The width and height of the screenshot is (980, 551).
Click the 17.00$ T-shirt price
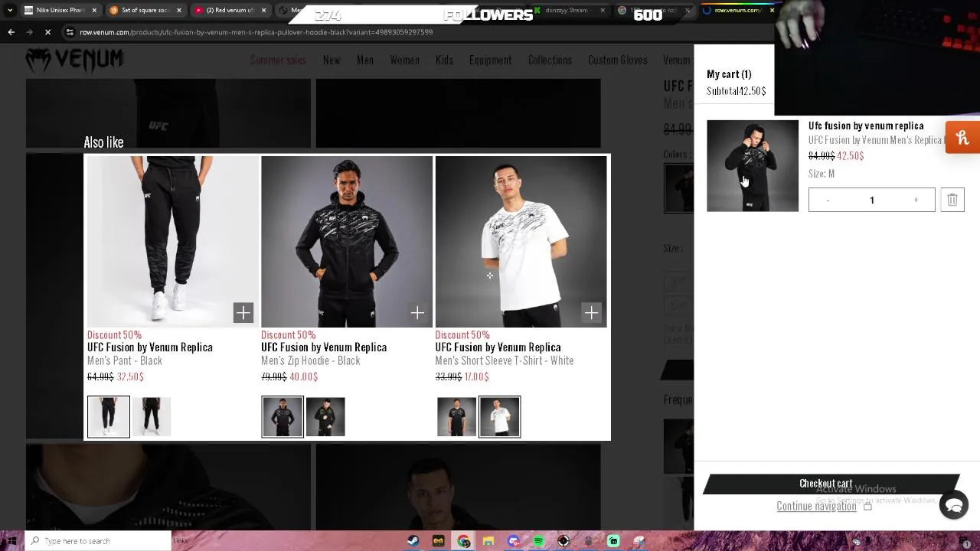(477, 377)
